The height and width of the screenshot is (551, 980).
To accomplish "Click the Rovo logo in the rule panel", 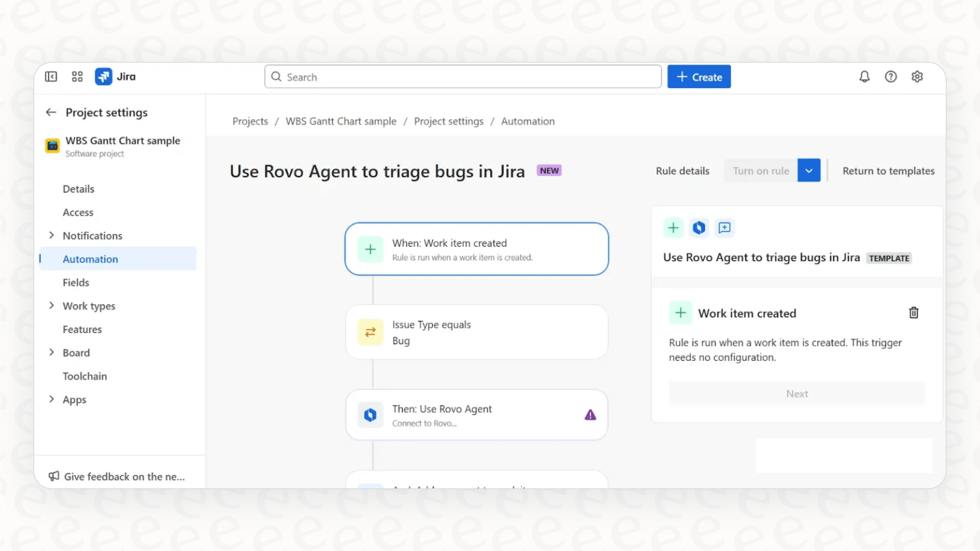I will click(x=699, y=228).
